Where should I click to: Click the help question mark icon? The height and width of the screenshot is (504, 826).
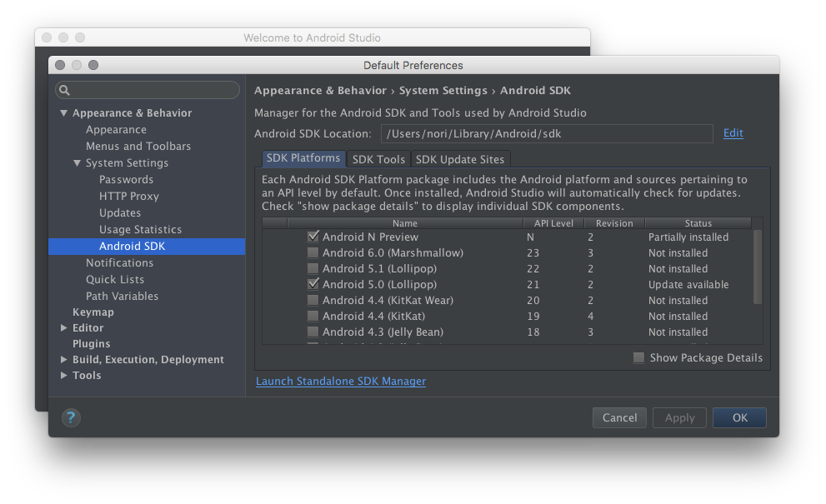pos(71,417)
